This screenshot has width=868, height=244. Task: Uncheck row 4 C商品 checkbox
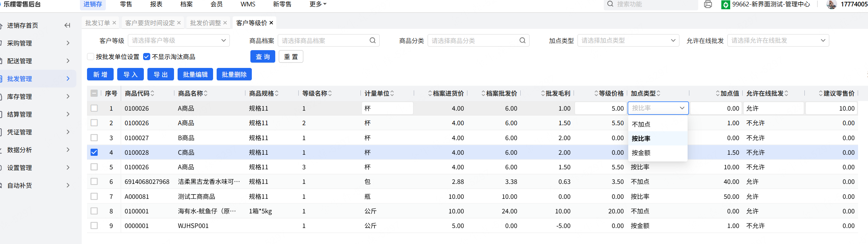click(94, 152)
